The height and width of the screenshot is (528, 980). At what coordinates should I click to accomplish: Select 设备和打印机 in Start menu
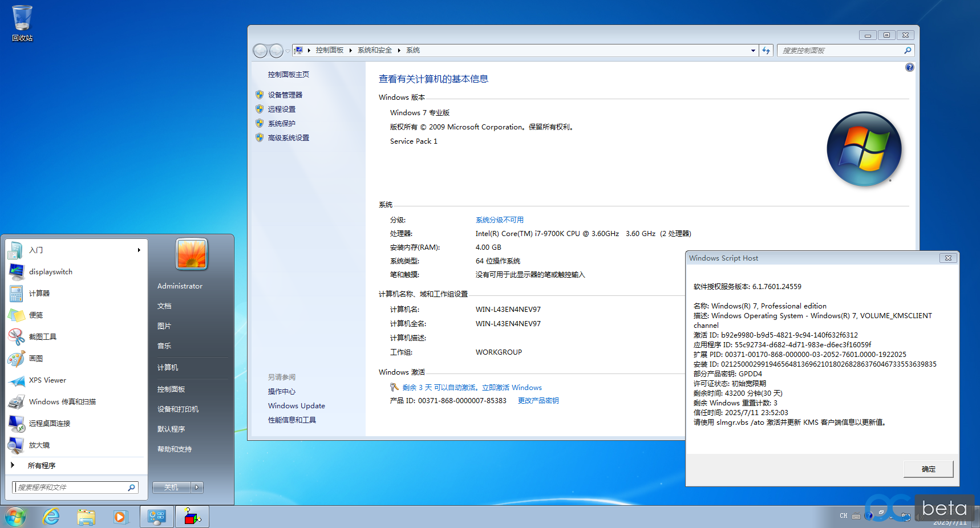point(178,409)
